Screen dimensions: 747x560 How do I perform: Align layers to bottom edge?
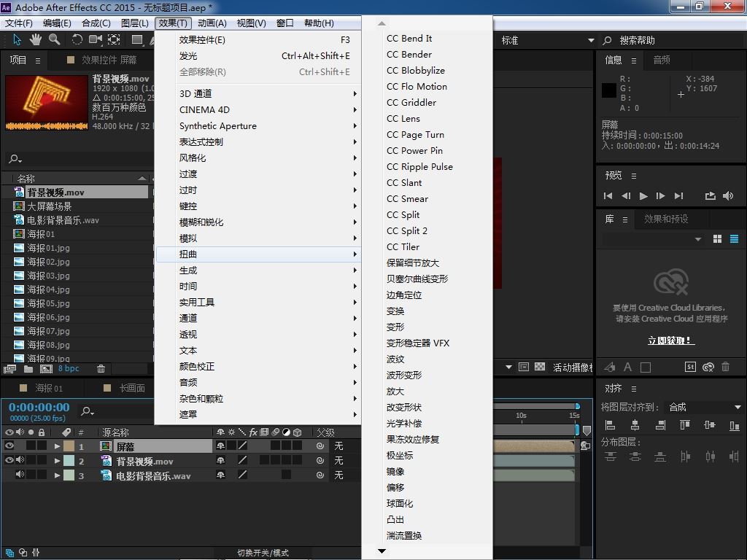(734, 425)
